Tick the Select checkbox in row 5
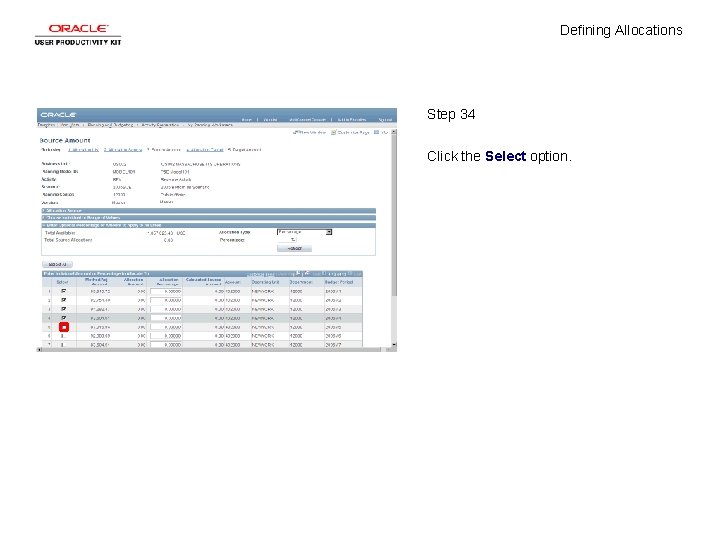 [x=64, y=327]
